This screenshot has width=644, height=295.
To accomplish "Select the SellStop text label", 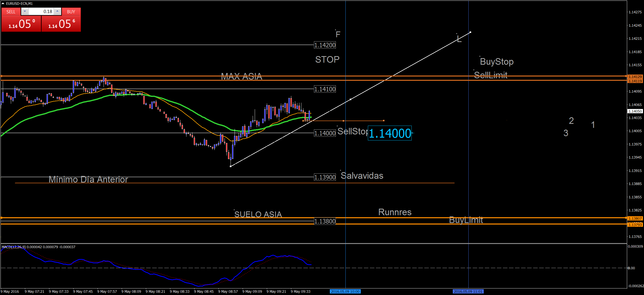I will 352,131.
